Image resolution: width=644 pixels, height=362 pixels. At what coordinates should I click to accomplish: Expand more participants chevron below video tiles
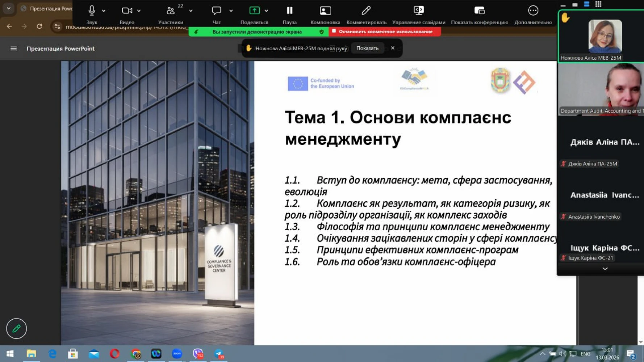[x=605, y=269]
